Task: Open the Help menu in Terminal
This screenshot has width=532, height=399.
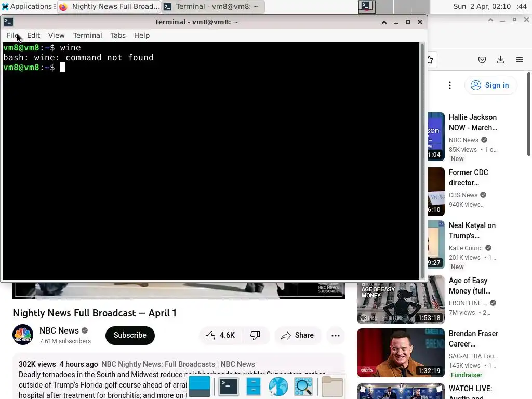Action: tap(142, 35)
